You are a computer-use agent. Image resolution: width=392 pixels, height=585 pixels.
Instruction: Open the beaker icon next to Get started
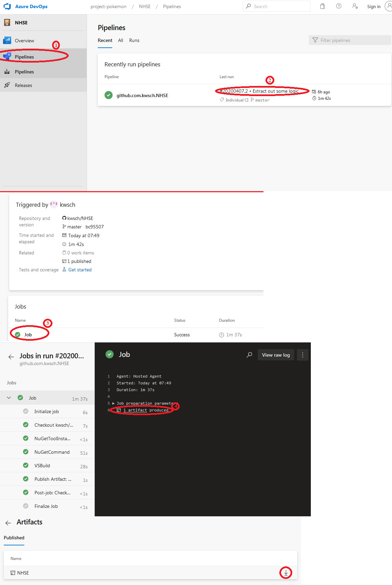click(x=64, y=269)
